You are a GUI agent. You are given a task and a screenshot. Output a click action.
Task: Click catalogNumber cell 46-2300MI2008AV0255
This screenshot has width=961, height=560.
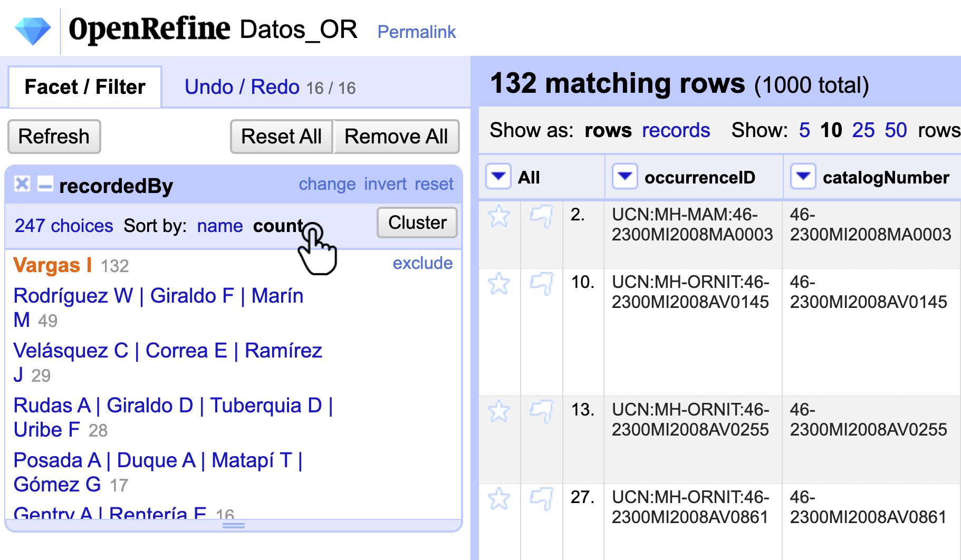point(869,420)
